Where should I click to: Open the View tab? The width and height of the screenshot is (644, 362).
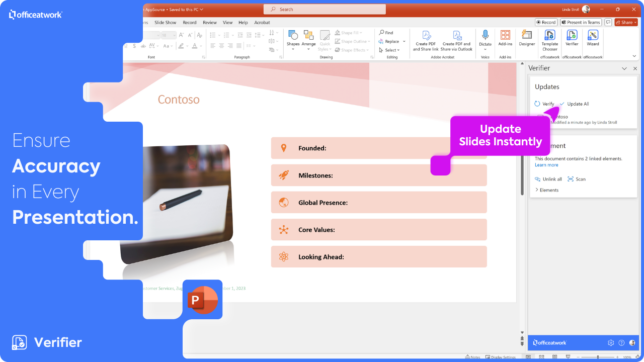click(x=228, y=23)
